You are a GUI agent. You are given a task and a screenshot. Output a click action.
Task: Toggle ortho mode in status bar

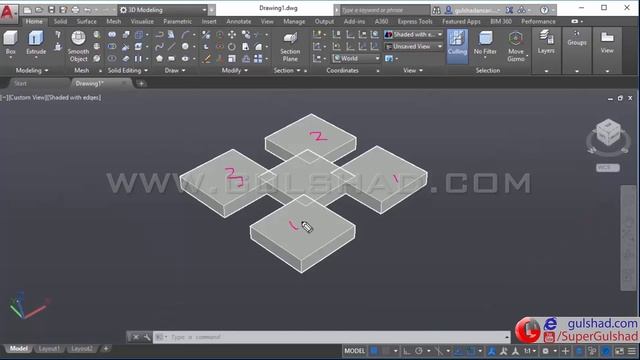[407, 351]
